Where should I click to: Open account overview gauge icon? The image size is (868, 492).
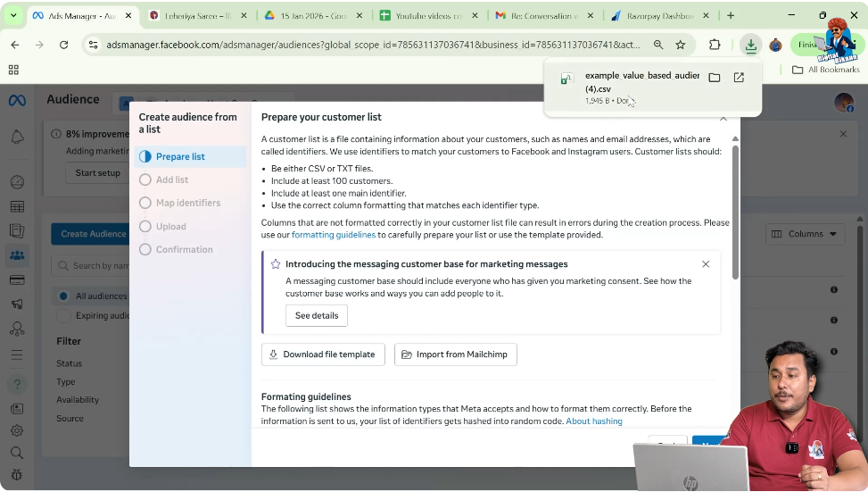point(17,182)
